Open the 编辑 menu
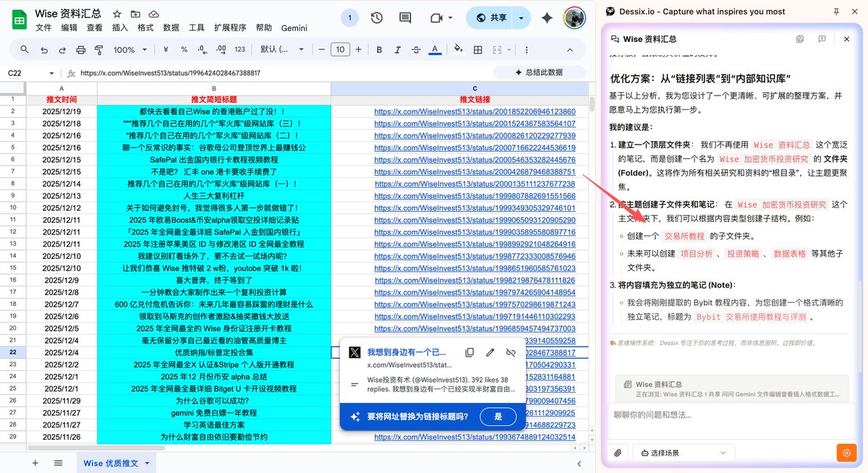 coord(69,27)
